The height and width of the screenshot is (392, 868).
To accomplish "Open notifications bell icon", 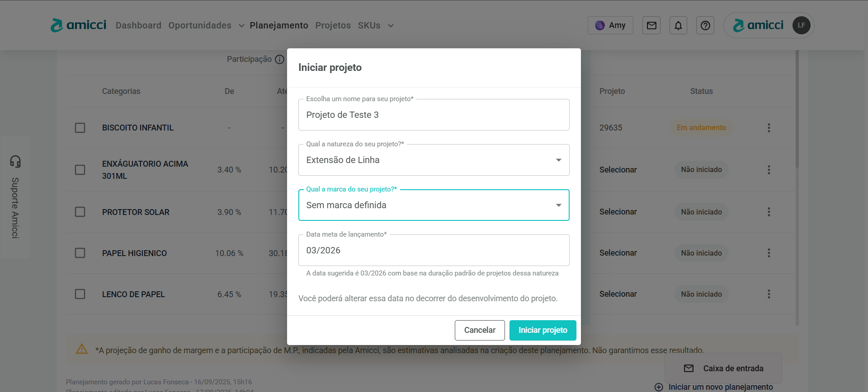I will tap(678, 26).
